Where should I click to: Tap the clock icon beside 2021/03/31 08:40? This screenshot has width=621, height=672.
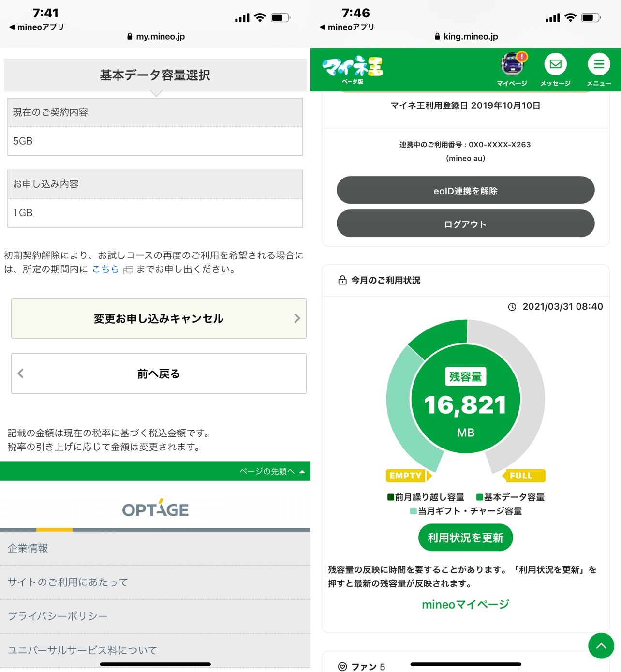[x=512, y=307]
